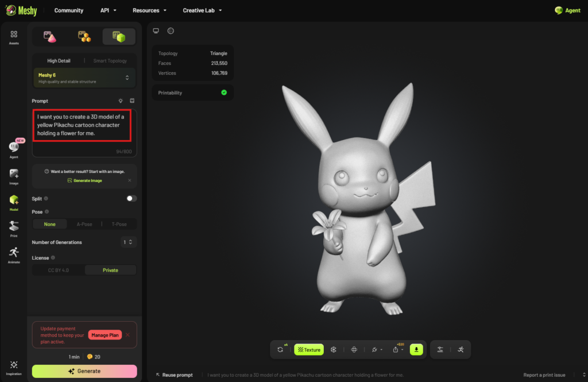
Task: Click the Topology value Triangle
Action: (218, 53)
